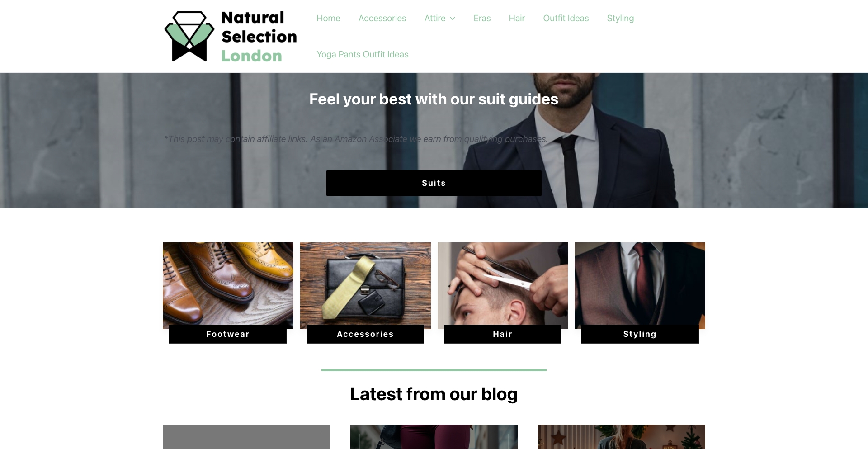Open Yoga Pants Outfit Ideas link
Viewport: 868px width, 449px height.
click(x=363, y=54)
